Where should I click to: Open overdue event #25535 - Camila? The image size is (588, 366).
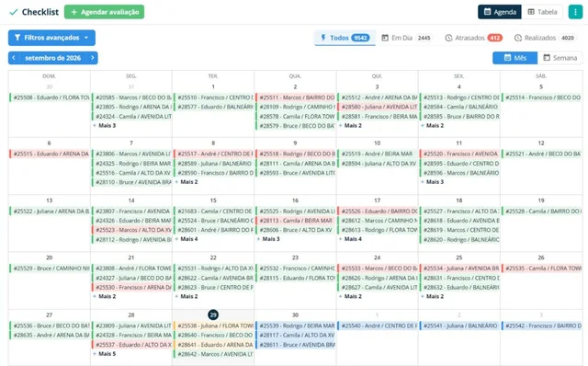tap(541, 269)
